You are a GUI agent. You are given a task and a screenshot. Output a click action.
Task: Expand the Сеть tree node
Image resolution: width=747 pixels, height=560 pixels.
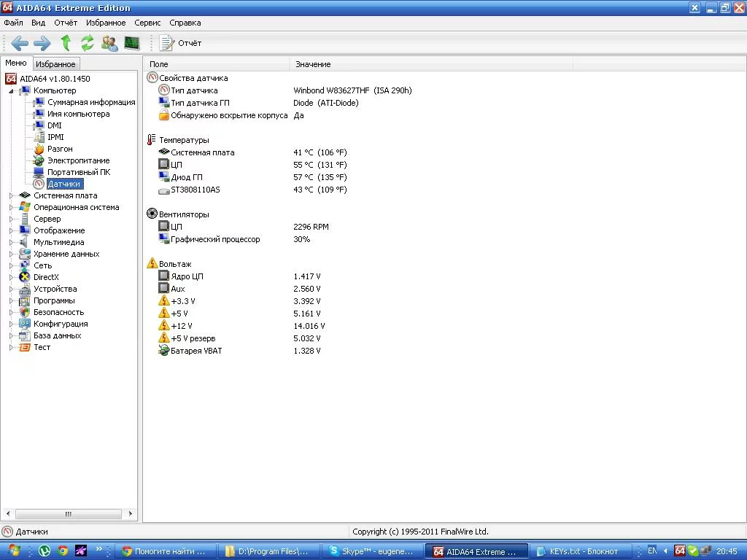pyautogui.click(x=11, y=265)
